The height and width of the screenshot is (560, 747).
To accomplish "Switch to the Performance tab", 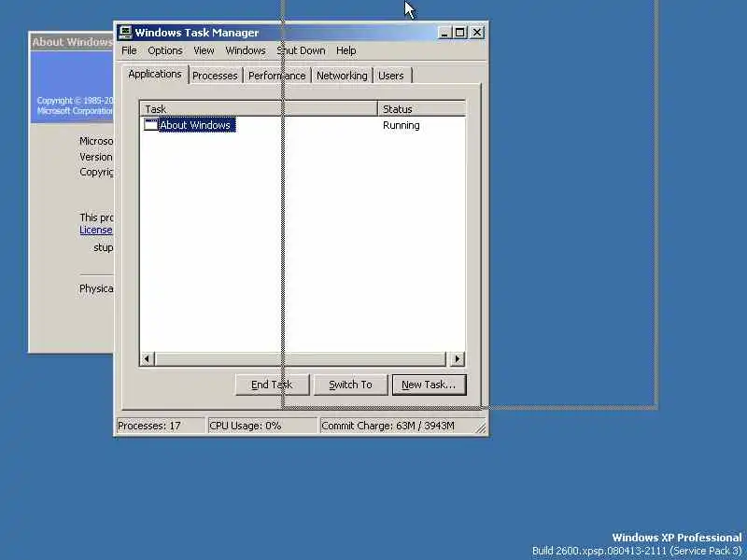I will pos(276,76).
